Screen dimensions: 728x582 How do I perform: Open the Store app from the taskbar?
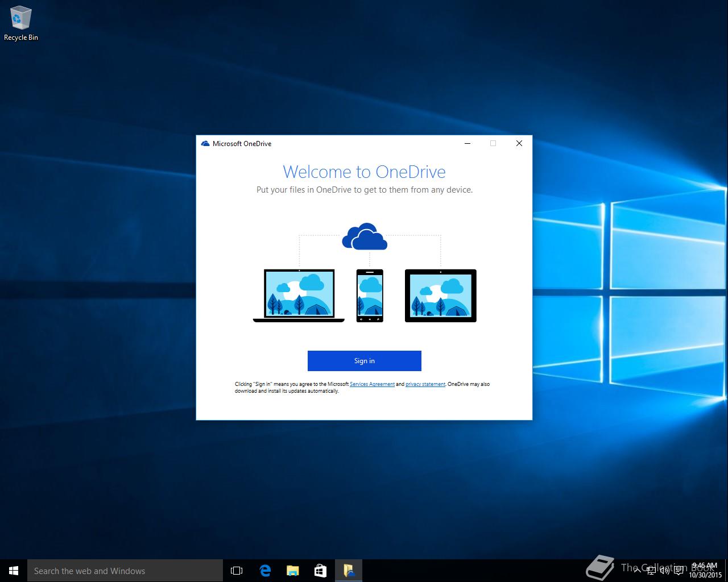click(x=321, y=571)
